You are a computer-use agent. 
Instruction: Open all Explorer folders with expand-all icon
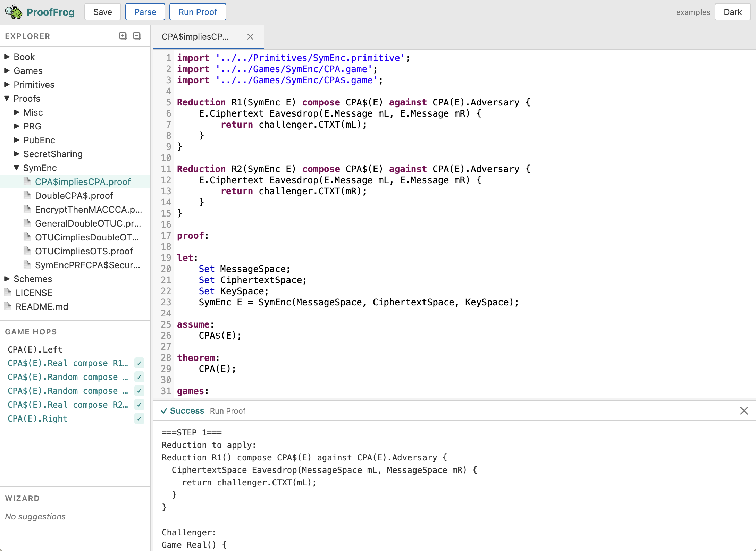pos(123,36)
